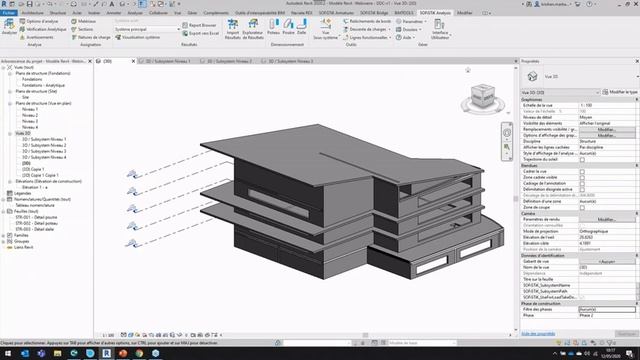Select Niveau 1 in the project browser

coord(30,109)
